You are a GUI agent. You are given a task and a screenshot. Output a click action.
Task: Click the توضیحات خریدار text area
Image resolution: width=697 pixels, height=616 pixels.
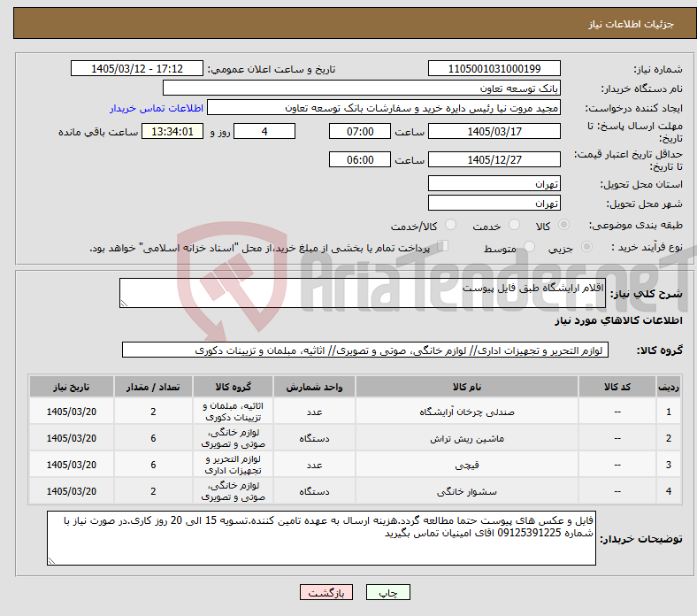click(x=321, y=538)
